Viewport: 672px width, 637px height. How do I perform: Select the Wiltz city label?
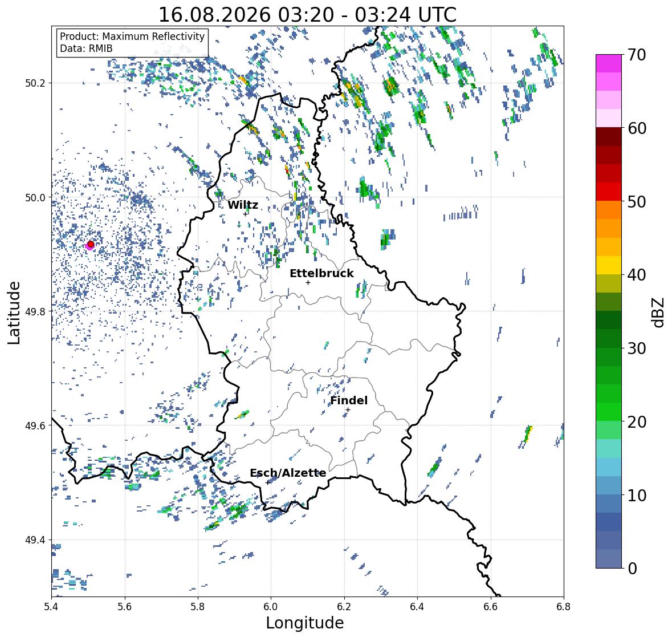click(243, 205)
